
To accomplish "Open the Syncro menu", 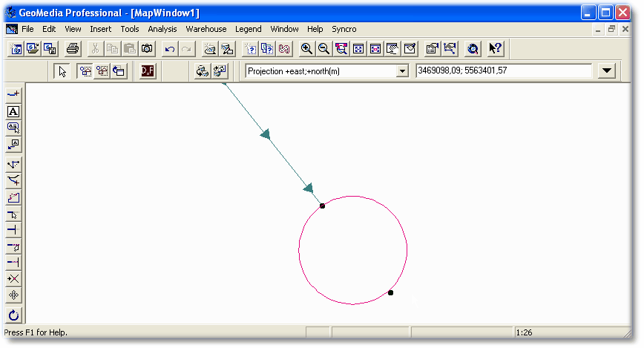I will 344,29.
